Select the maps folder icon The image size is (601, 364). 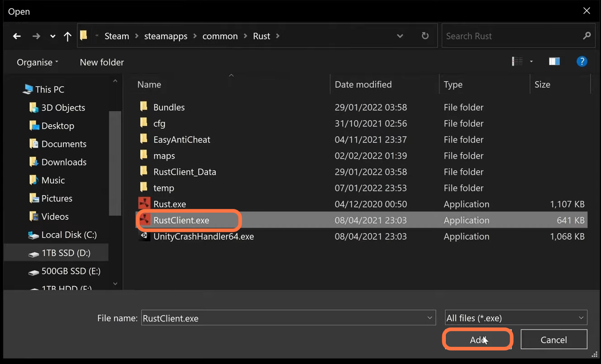pos(144,155)
